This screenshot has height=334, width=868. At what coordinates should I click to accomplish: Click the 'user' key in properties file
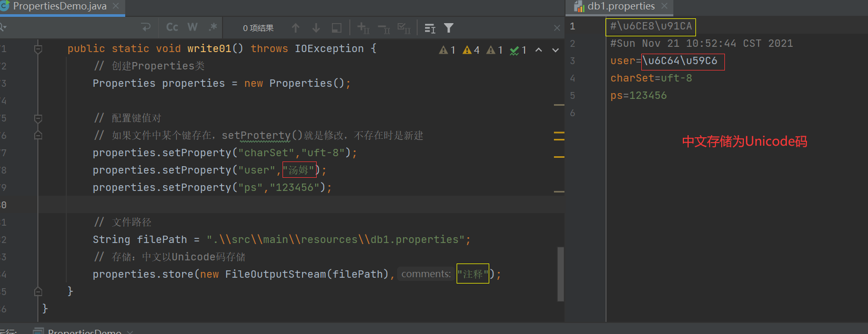623,60
